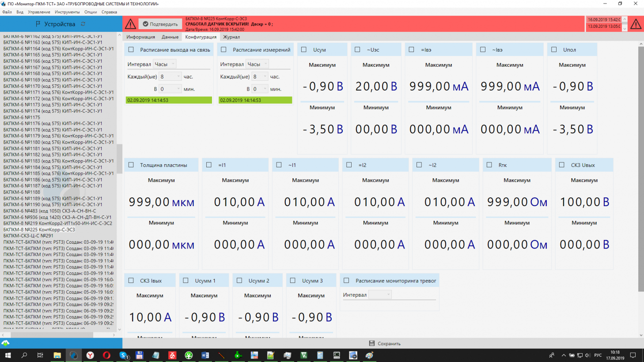Viewport: 644px width, 362px height.
Task: Select the alarm entry 16.09.2019 15:42:0
Action: pyautogui.click(x=604, y=19)
